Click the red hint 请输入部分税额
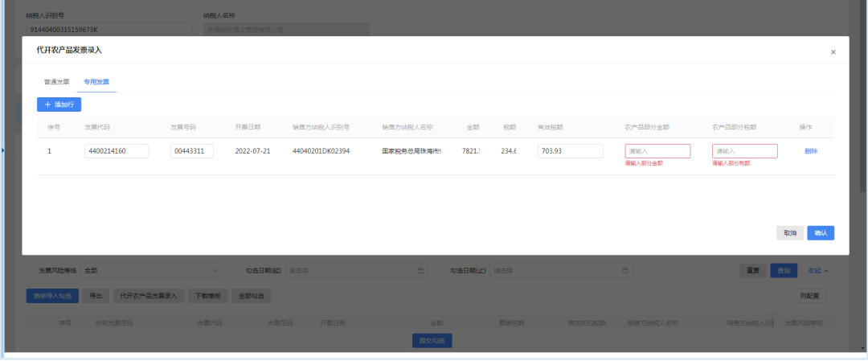Viewport: 868px width, 361px height. click(x=731, y=163)
